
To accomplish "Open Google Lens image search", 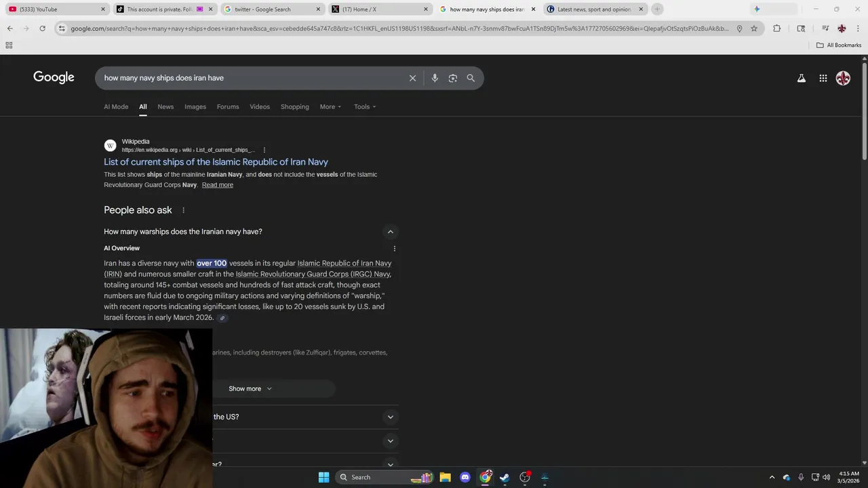I will [453, 78].
